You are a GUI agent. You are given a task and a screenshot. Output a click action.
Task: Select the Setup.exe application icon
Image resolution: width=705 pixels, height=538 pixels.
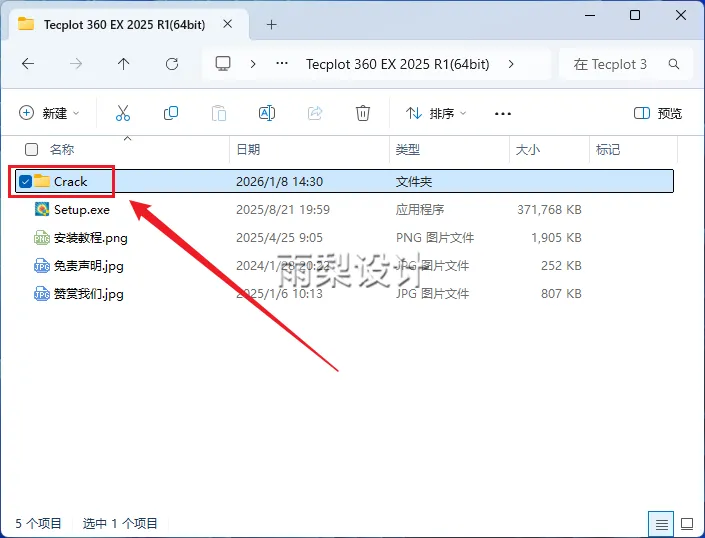point(42,209)
